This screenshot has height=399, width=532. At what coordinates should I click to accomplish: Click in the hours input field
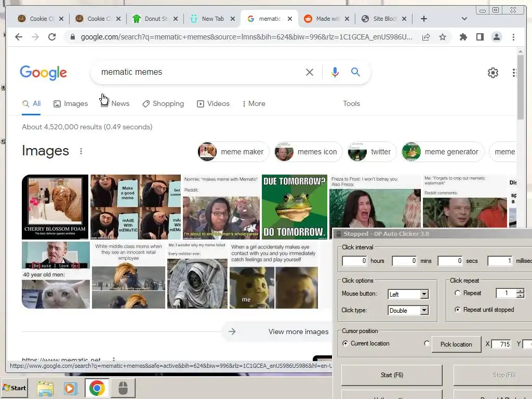354,261
